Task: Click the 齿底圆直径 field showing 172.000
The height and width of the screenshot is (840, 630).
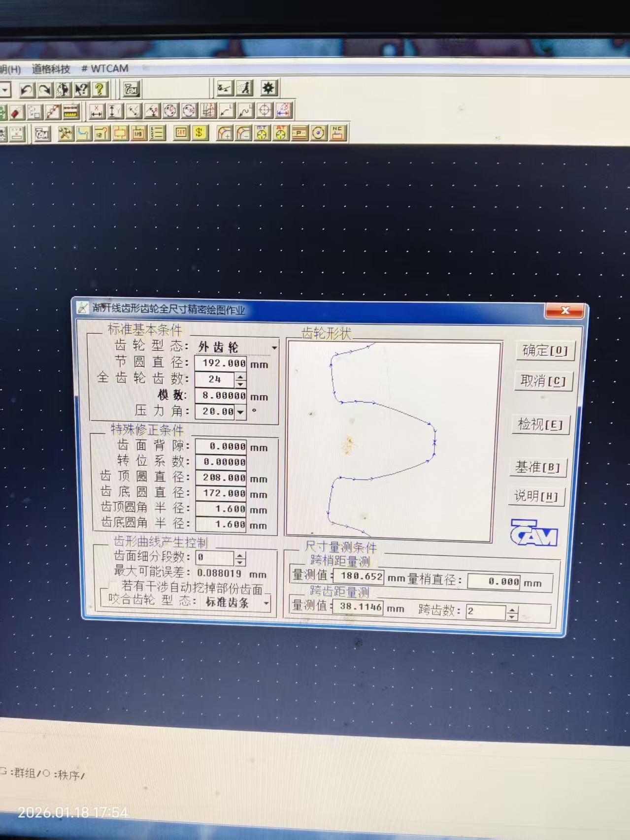Action: click(221, 493)
